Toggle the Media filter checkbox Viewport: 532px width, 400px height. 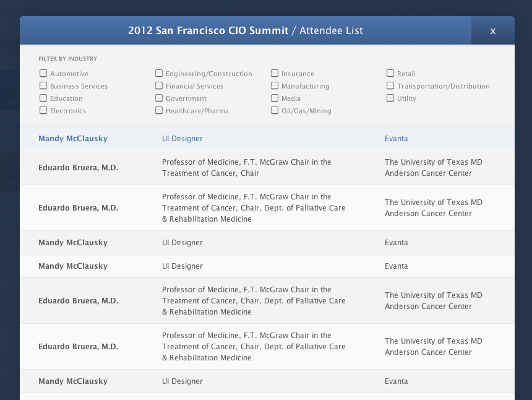pos(275,98)
